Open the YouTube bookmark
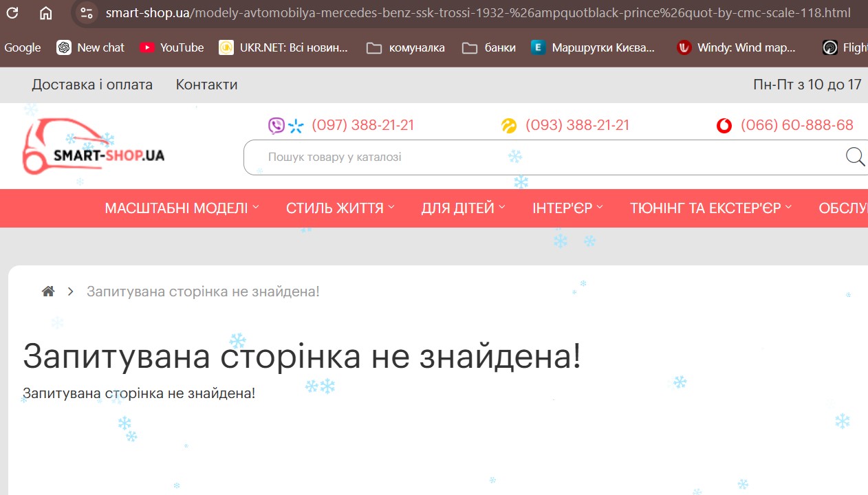 [x=172, y=47]
